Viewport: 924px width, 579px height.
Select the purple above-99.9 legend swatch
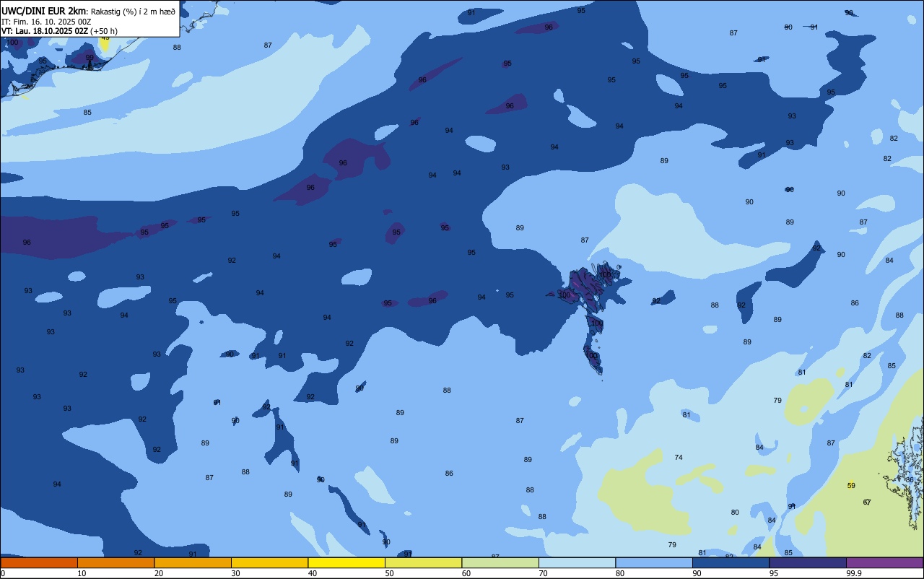tap(885, 562)
